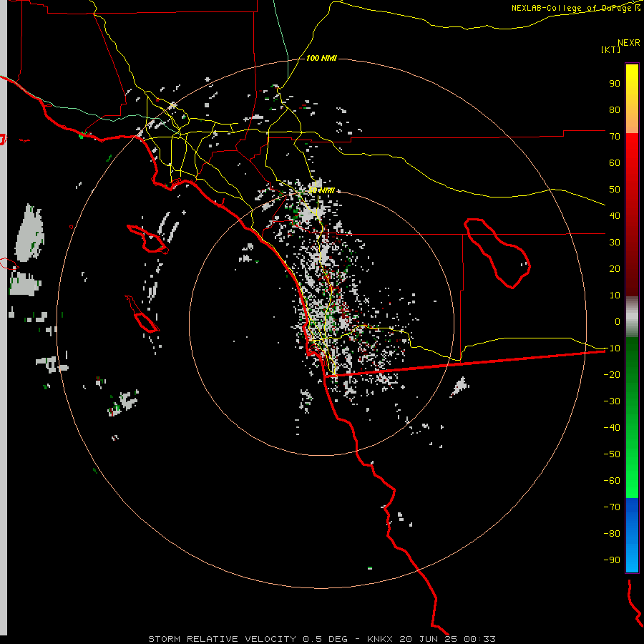Screen dimensions: 644x644
Task: Pick the red band of the color bar
Action: (632, 215)
